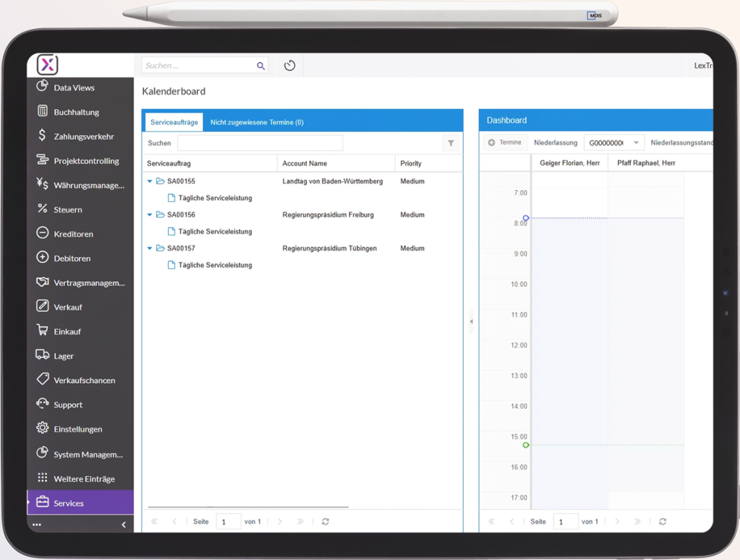Refresh the Serviceaufträge list

pyautogui.click(x=325, y=522)
